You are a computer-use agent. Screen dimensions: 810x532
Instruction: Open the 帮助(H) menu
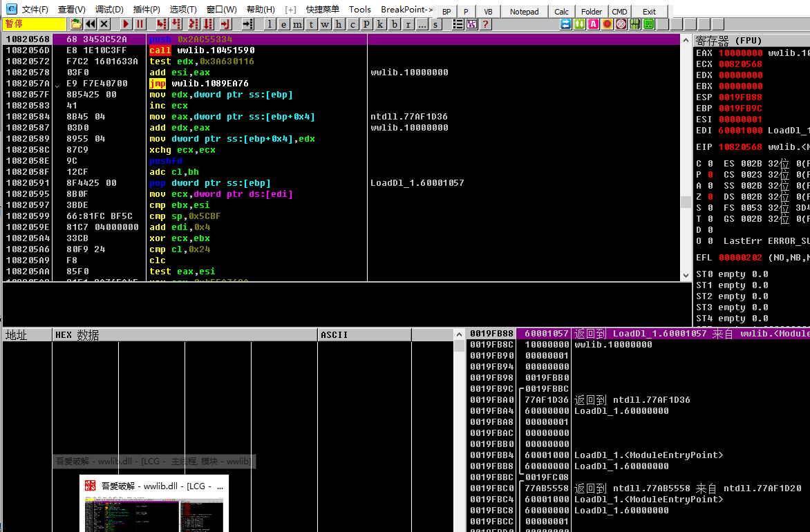pos(261,9)
